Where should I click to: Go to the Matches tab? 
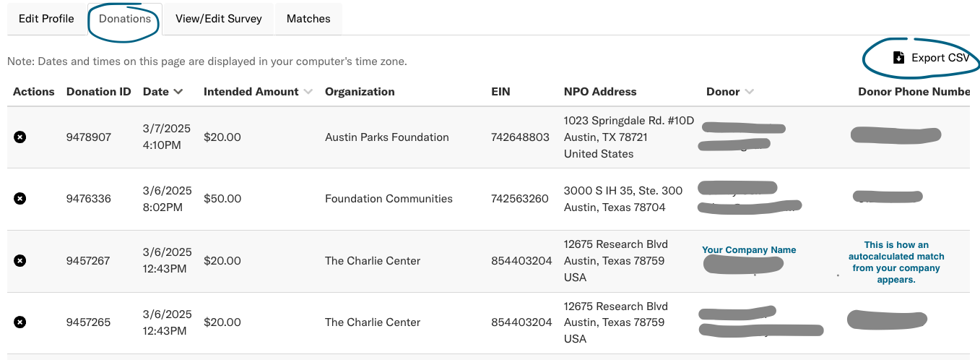[x=308, y=19]
